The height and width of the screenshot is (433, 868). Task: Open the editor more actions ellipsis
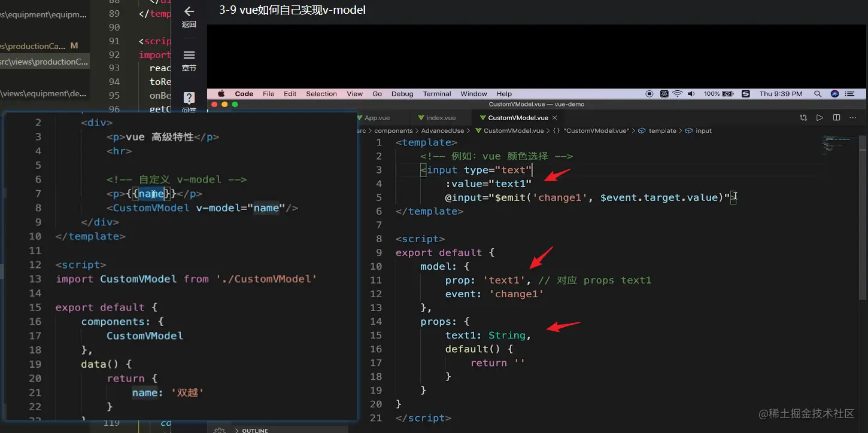(853, 118)
